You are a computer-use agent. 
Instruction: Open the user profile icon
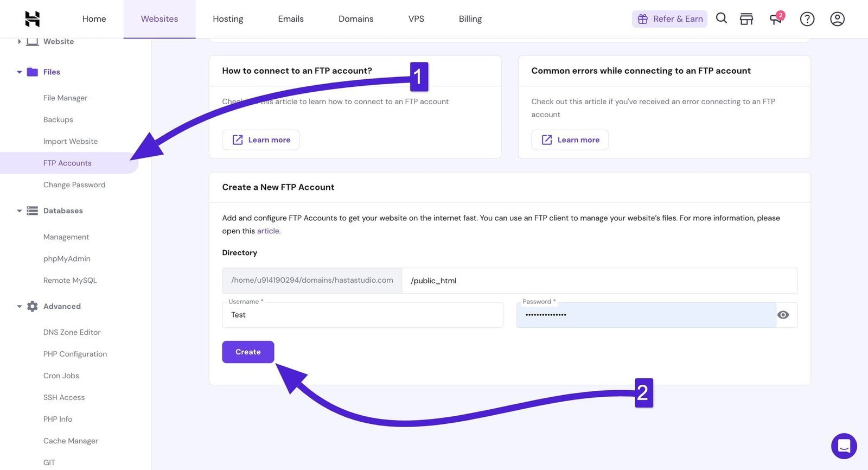point(837,19)
